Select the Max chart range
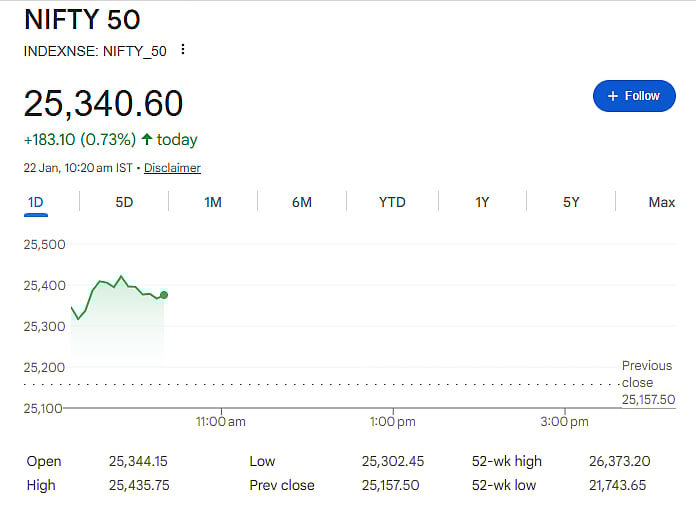Screen dimensions: 696x508 tap(661, 202)
